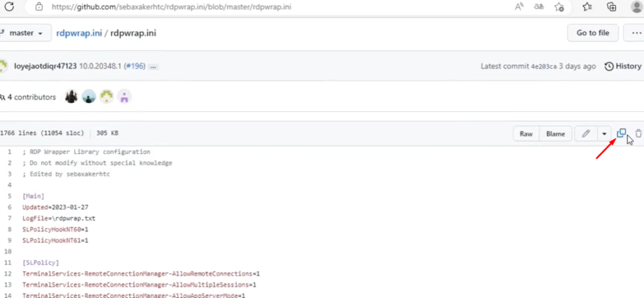Select line number 11 in the file
This screenshot has height=298, width=644.
8,262
